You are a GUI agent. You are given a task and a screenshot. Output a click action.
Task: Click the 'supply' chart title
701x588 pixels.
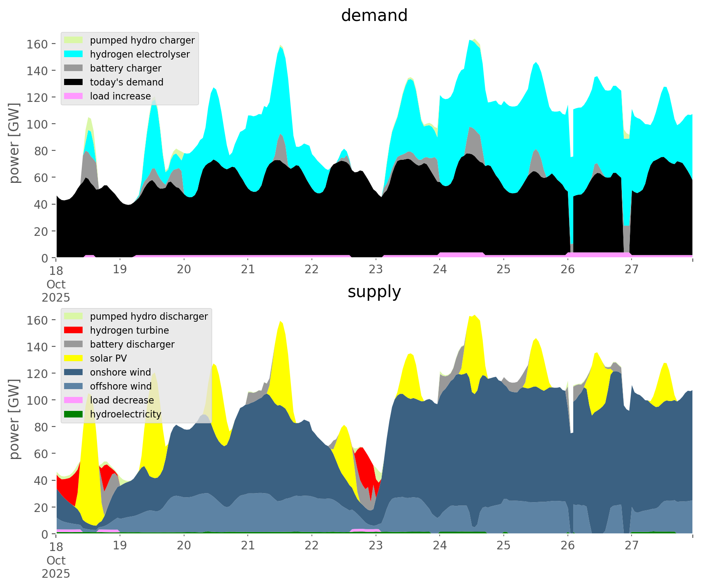click(x=374, y=292)
